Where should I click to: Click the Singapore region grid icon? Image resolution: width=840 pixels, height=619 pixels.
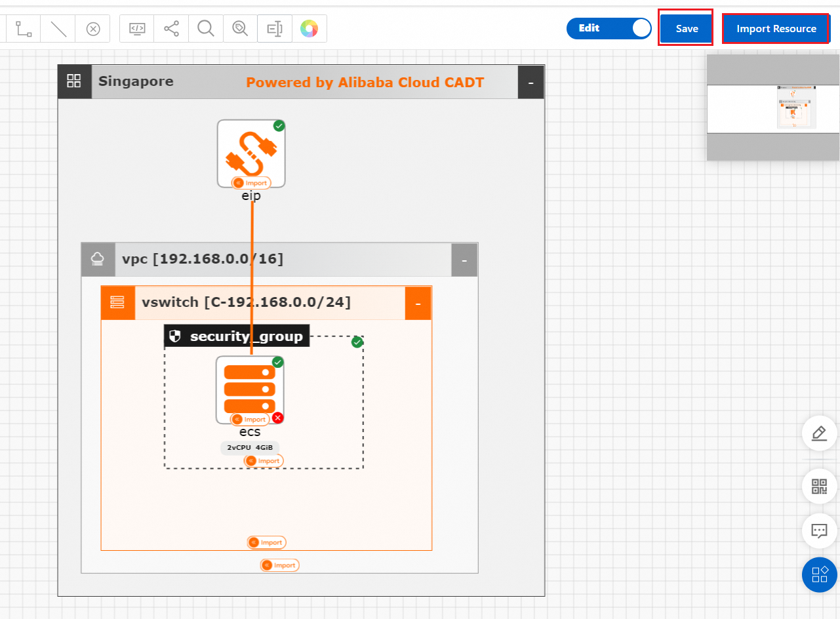pos(74,82)
